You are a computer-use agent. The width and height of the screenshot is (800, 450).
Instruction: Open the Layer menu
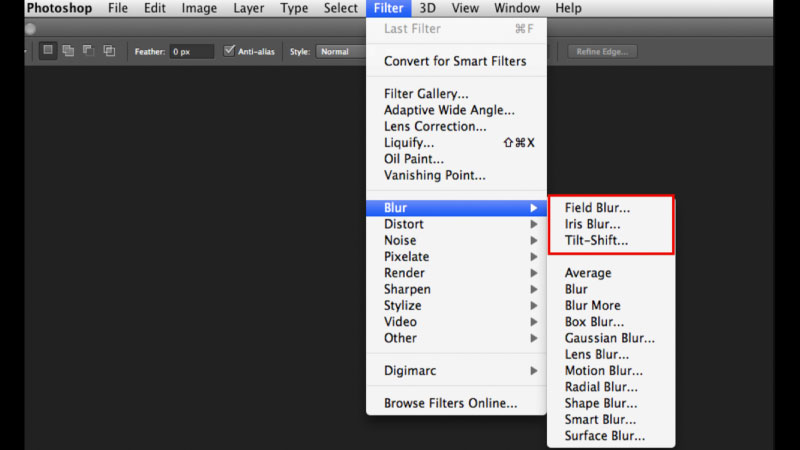click(x=248, y=8)
